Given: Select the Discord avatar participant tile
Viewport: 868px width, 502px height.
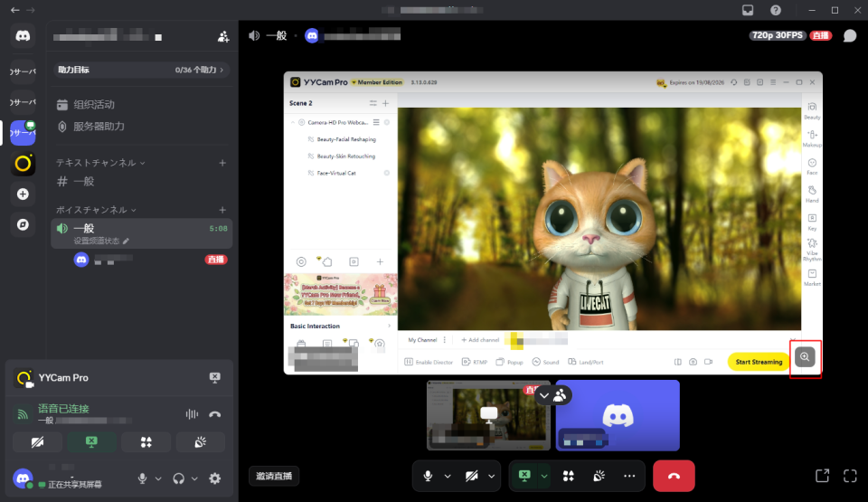Looking at the screenshot, I should (618, 415).
